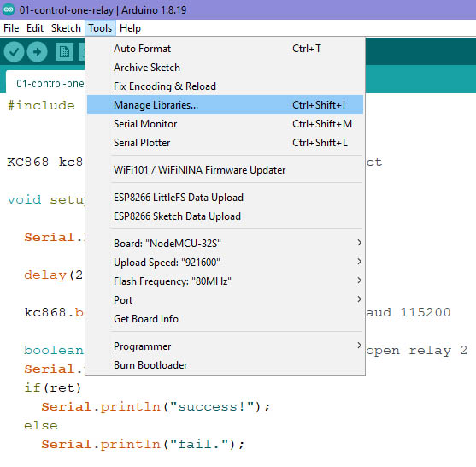This screenshot has height=467, width=476.
Task: Click the Arduino logo in title bar
Action: 9,9
